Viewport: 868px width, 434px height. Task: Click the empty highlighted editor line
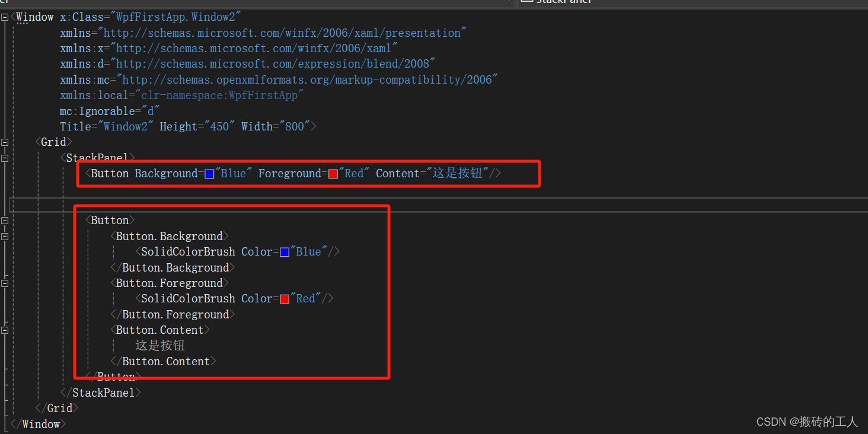(439, 205)
